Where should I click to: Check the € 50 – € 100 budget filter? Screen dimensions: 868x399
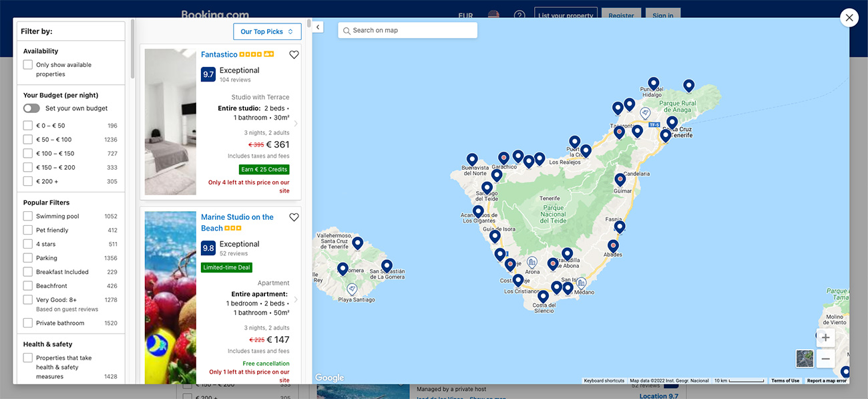click(28, 140)
